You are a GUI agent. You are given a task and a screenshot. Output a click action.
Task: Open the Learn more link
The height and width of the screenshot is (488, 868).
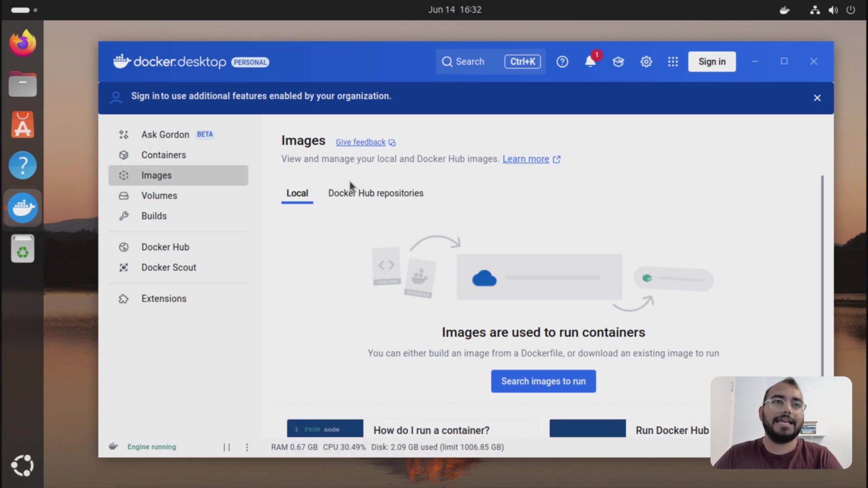[x=525, y=159]
